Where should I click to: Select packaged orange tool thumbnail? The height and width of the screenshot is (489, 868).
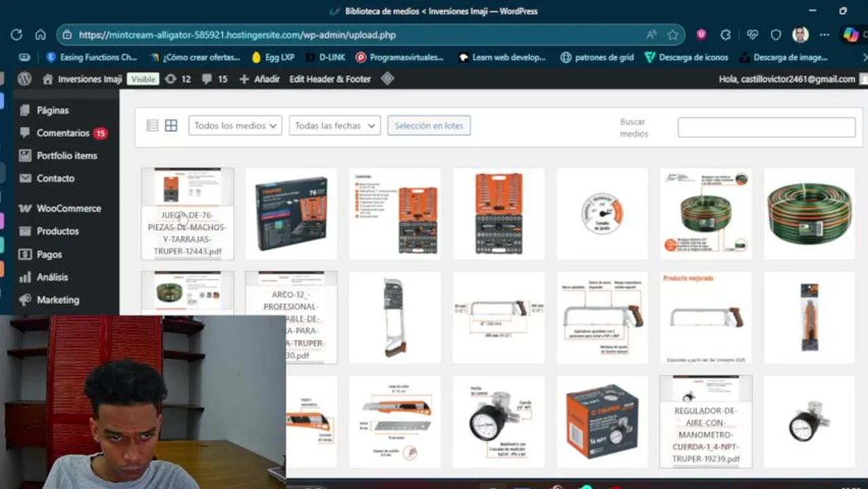coord(810,318)
